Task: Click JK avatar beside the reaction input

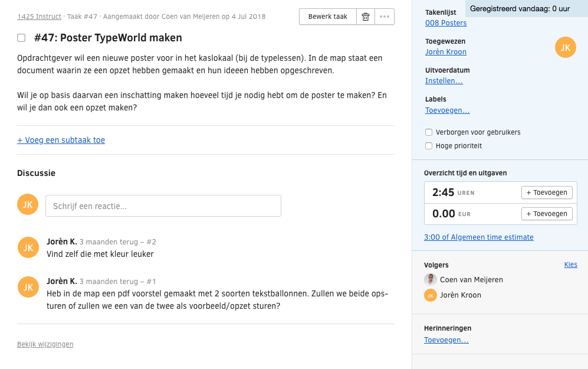Action: click(28, 205)
